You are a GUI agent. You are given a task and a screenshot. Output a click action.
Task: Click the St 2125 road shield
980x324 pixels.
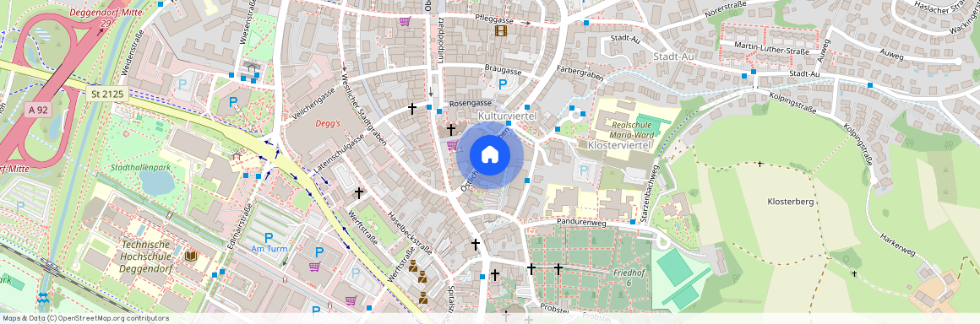point(107,94)
